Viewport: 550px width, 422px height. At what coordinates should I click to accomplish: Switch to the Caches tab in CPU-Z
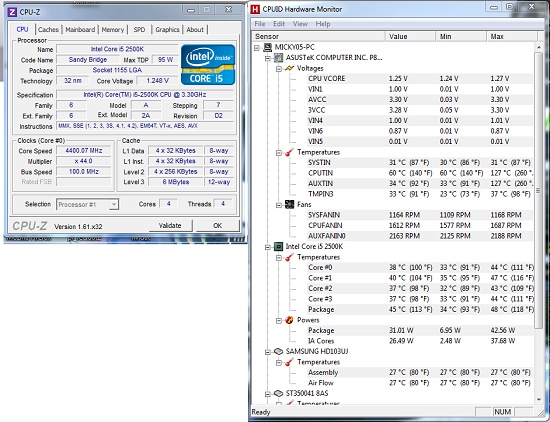(48, 29)
